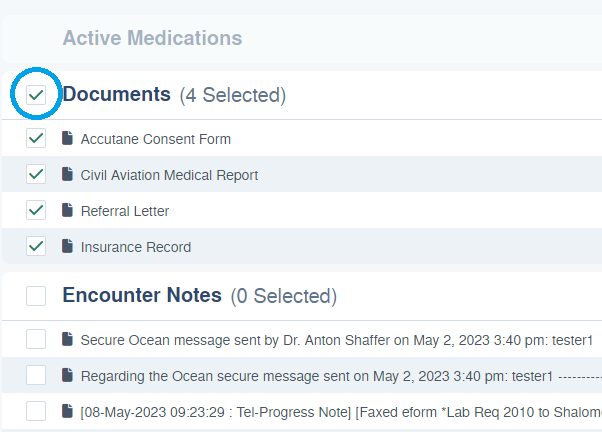Click file icon beside Insurance Record
Screen dimensions: 602x432
(67, 247)
